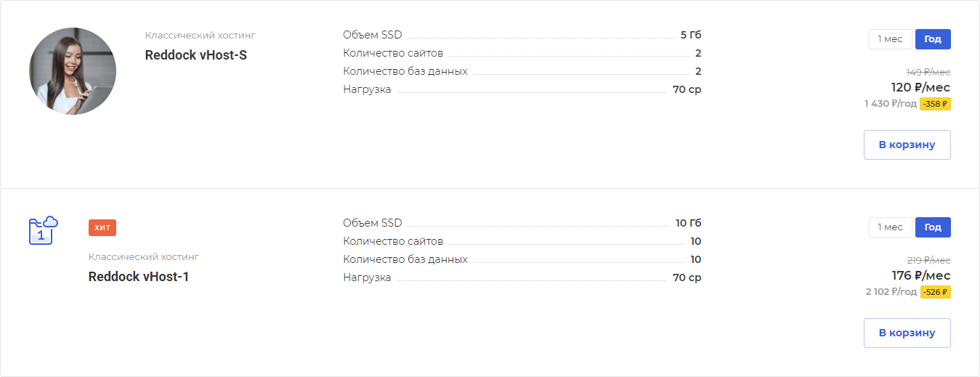The height and width of the screenshot is (377, 980).
Task: Click Классический хостинг label above vHost-S
Action: pyautogui.click(x=201, y=35)
